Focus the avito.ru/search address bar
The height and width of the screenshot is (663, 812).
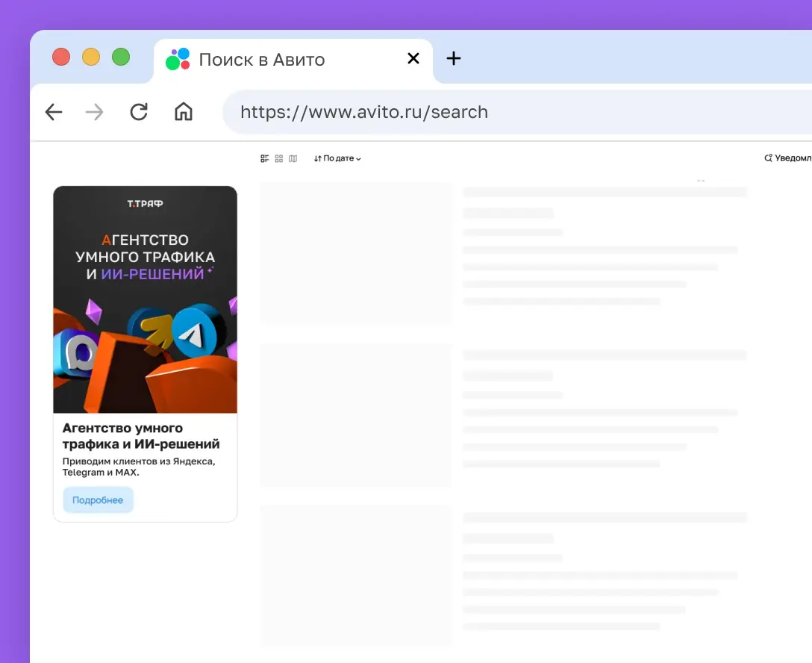pyautogui.click(x=518, y=112)
